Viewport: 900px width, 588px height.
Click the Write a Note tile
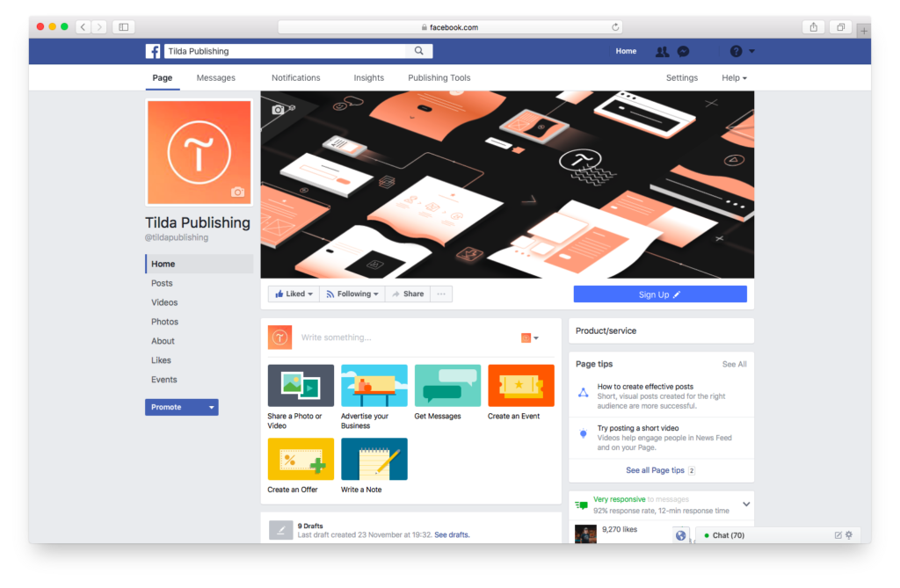click(x=374, y=466)
